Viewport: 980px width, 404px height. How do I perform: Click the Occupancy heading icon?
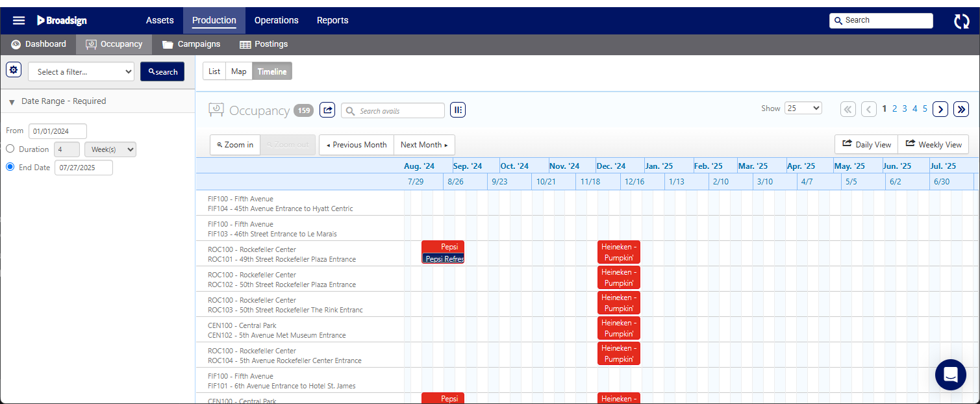[x=216, y=110]
